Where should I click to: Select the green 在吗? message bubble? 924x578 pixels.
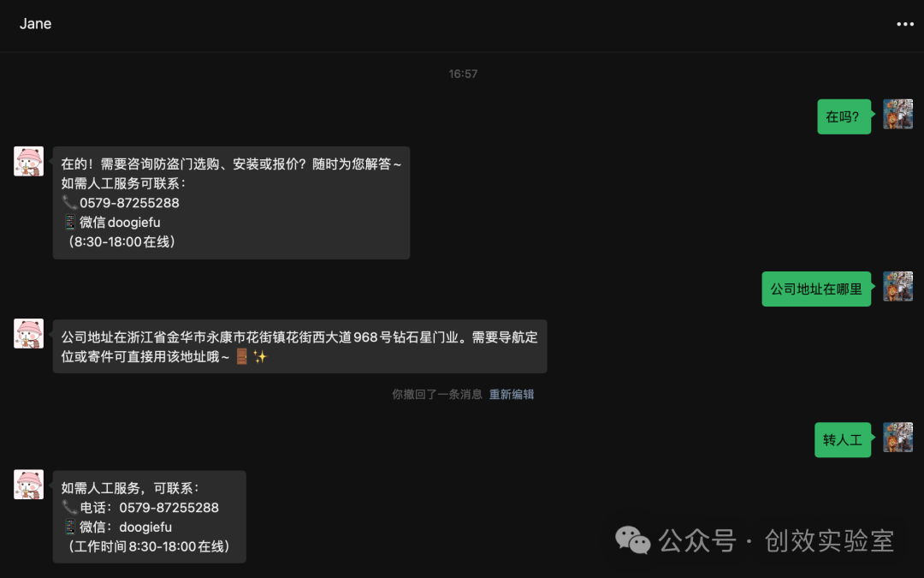point(844,116)
